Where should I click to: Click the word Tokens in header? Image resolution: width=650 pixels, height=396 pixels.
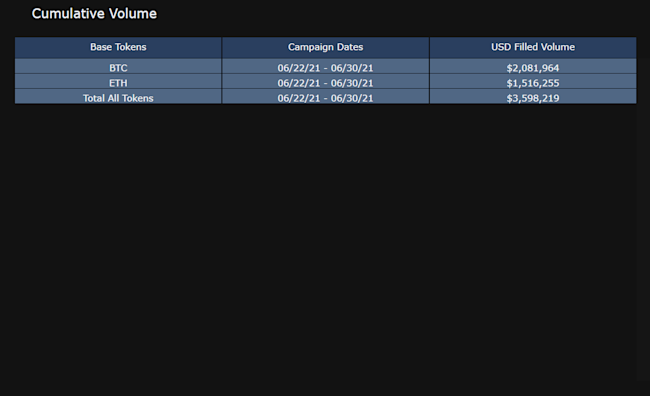tap(130, 47)
